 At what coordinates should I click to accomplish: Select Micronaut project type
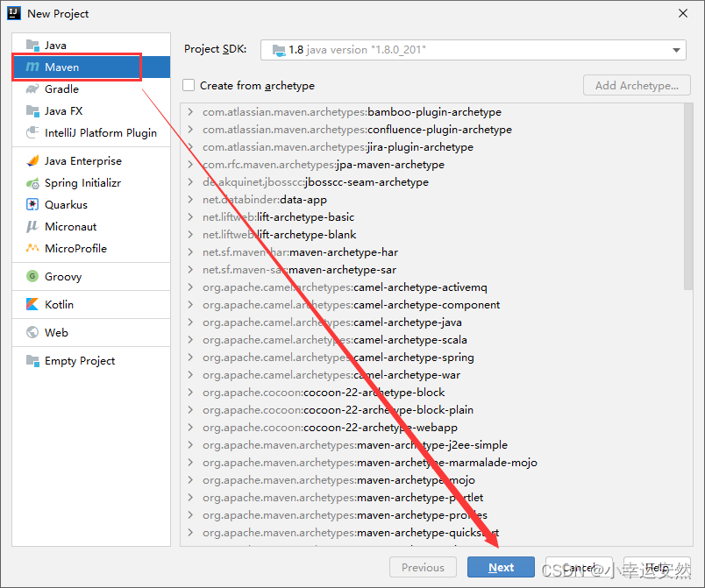click(91, 226)
